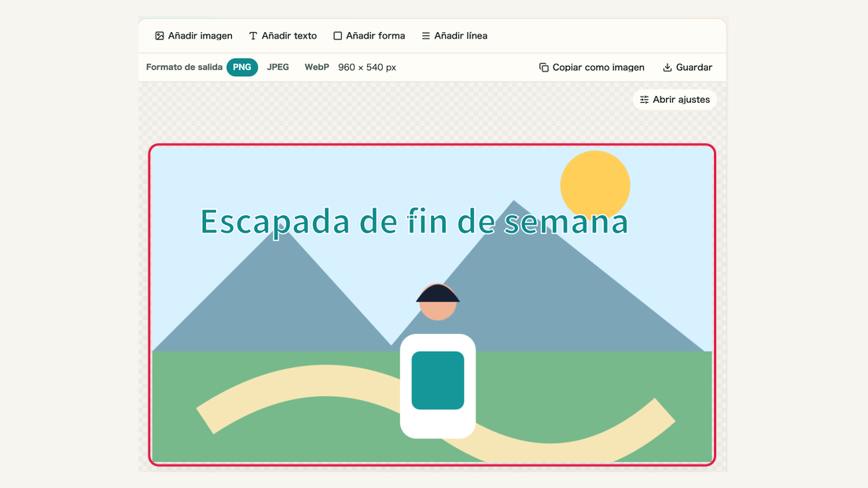
Task: Select WebP output format
Action: coord(317,67)
